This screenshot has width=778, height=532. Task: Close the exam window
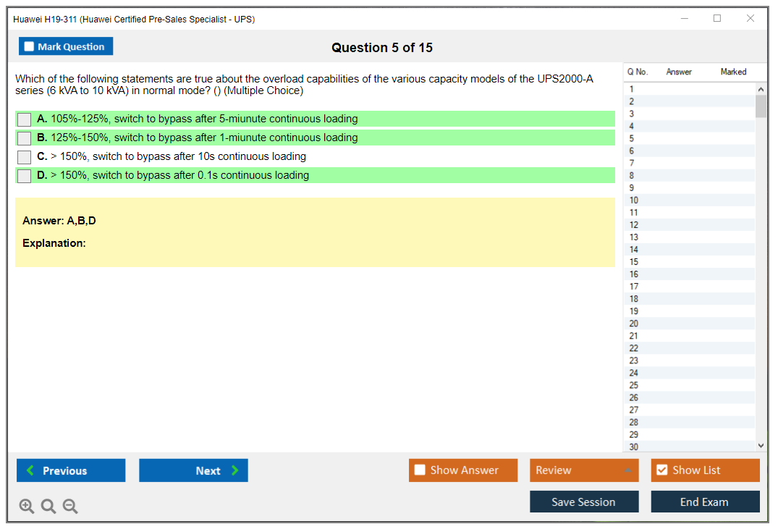[750, 19]
